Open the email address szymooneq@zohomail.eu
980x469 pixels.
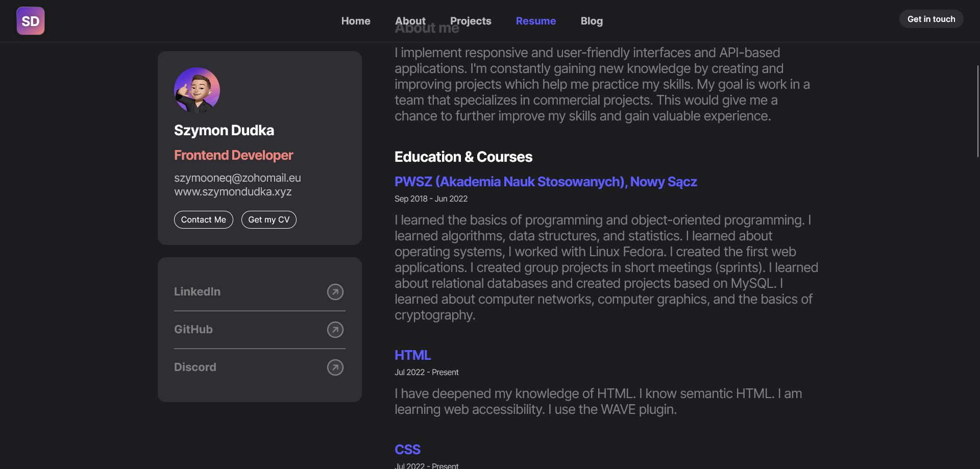[x=237, y=178]
